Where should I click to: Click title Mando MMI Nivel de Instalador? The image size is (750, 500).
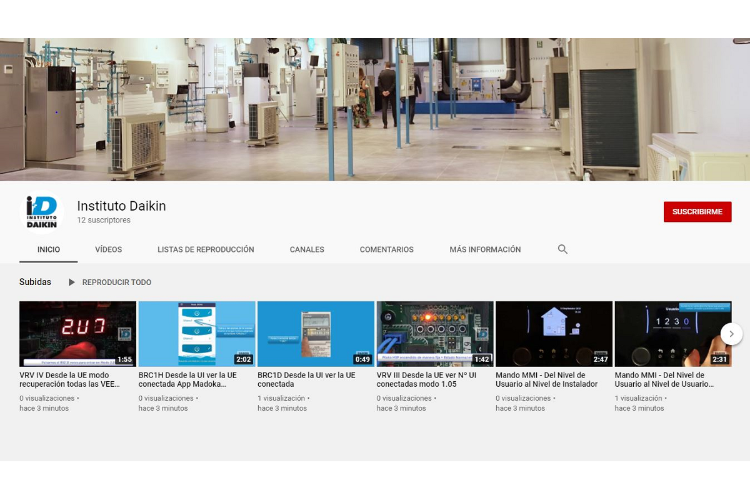tap(547, 379)
